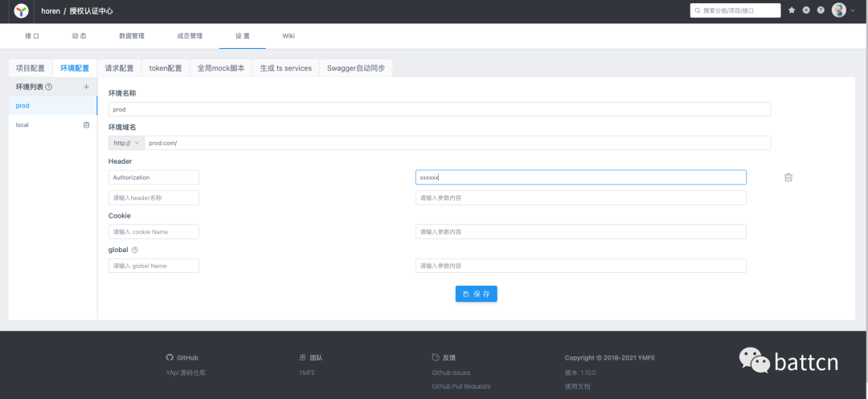Open help via the question mark icon
The height and width of the screenshot is (399, 868).
click(x=821, y=10)
